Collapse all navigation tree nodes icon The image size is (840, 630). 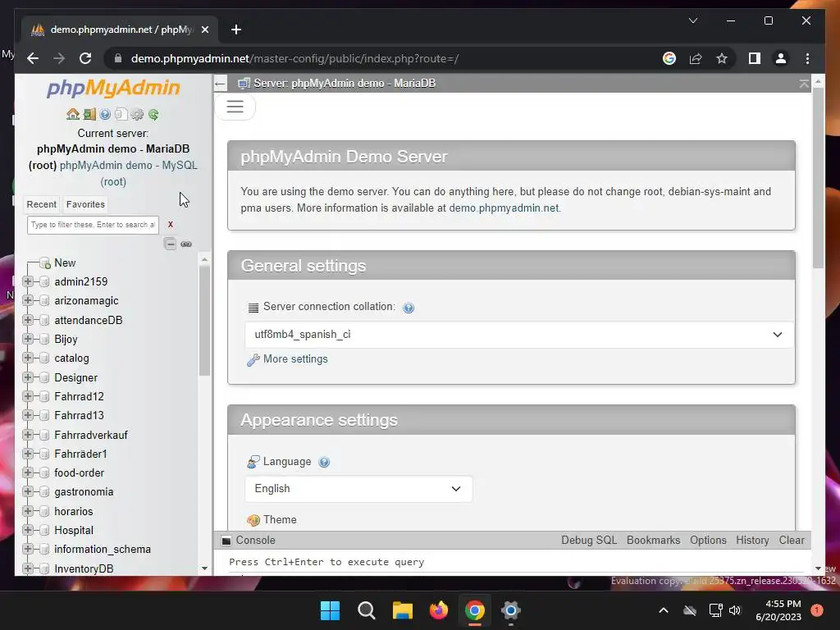click(170, 244)
